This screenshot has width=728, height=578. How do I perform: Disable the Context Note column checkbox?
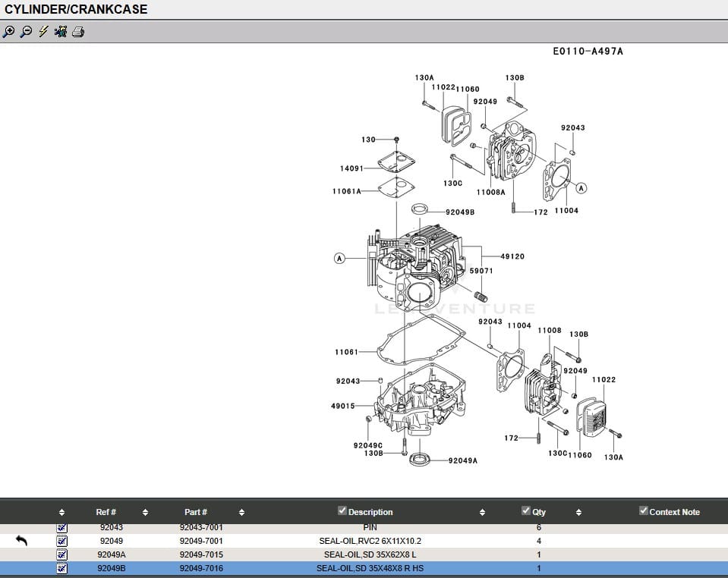tap(644, 511)
